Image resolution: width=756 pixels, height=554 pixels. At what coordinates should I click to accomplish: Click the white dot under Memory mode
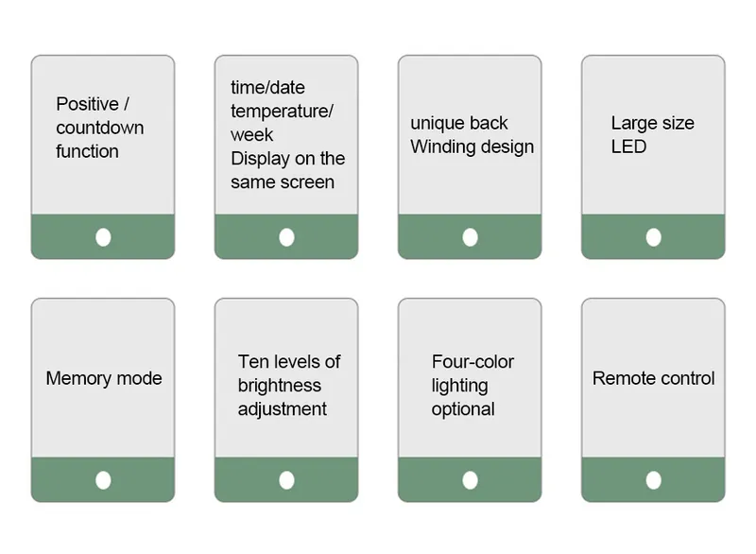click(103, 480)
